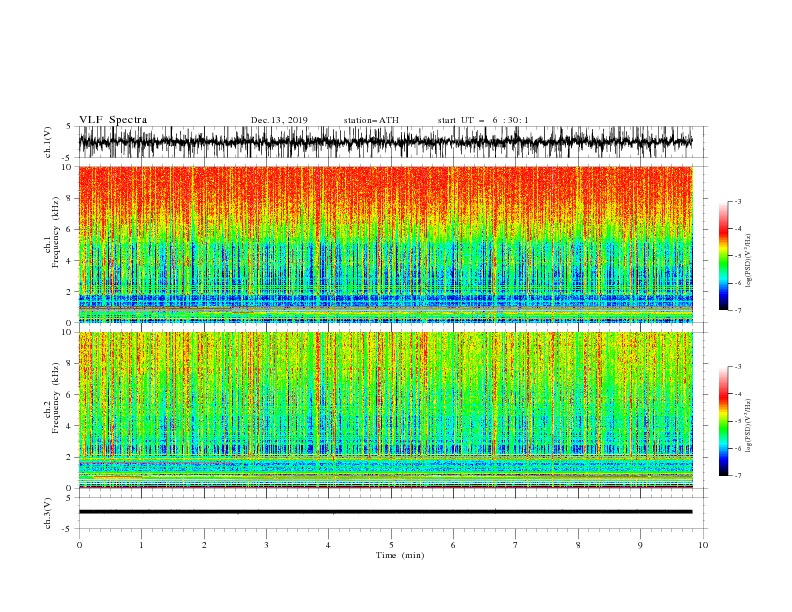Click the date label 'Dec. 13, 2019'

click(279, 120)
